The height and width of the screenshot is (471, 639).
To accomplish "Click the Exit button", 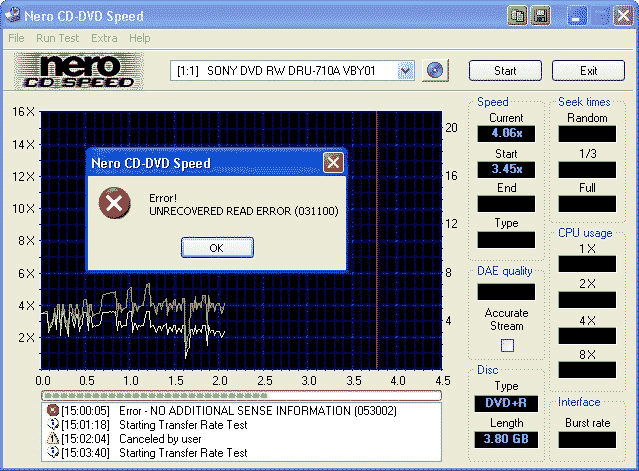I will (x=588, y=70).
